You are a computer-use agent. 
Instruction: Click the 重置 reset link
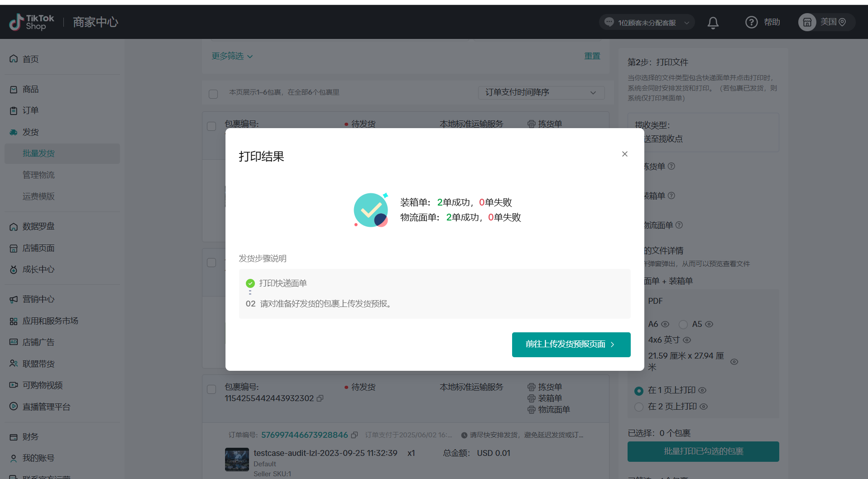point(592,56)
